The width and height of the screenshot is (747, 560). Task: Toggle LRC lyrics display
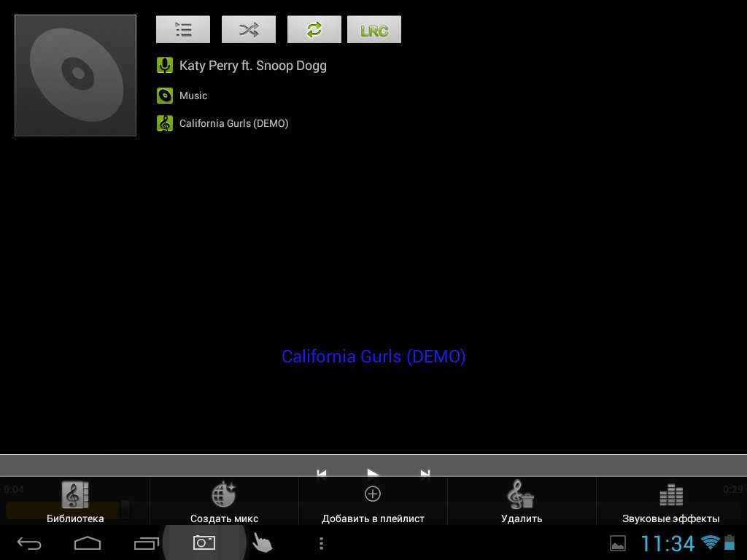pos(374,30)
